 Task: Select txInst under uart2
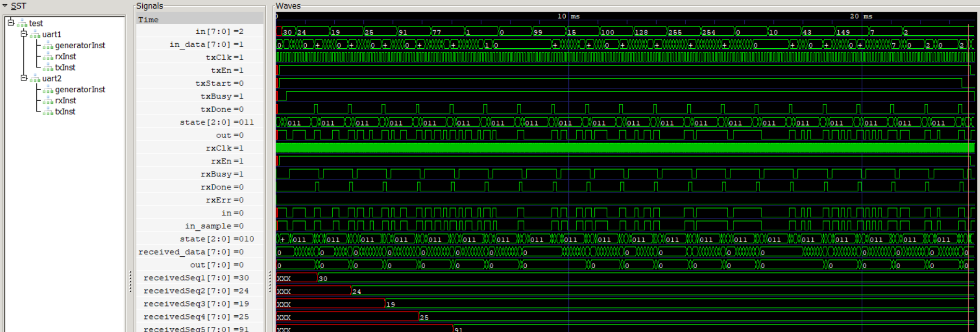tap(65, 112)
